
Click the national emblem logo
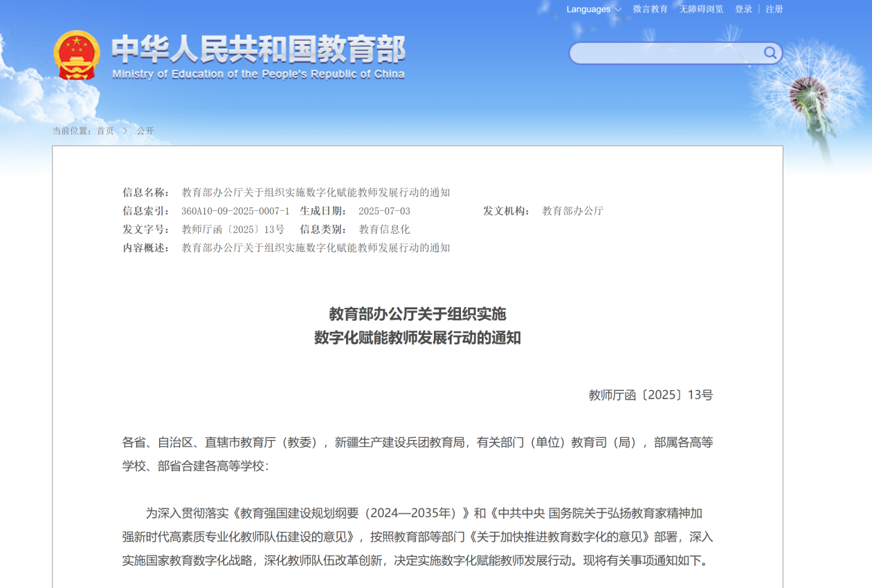point(77,55)
